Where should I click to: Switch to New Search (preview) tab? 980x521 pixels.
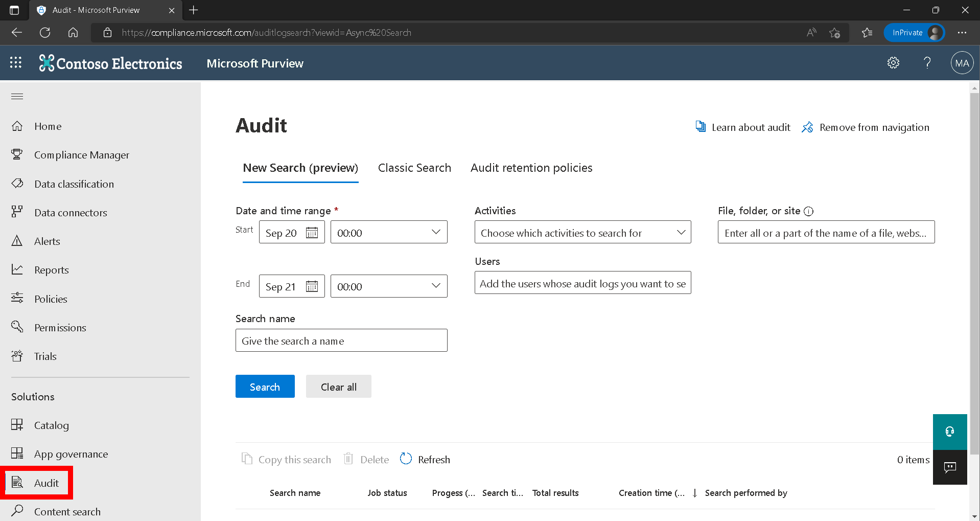coord(300,168)
